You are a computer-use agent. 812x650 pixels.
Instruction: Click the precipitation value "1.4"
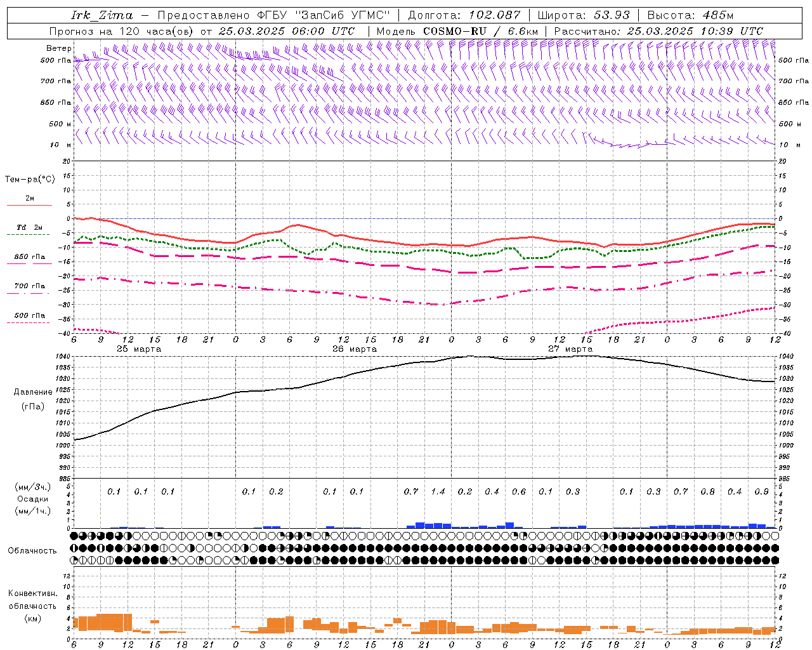point(438,492)
